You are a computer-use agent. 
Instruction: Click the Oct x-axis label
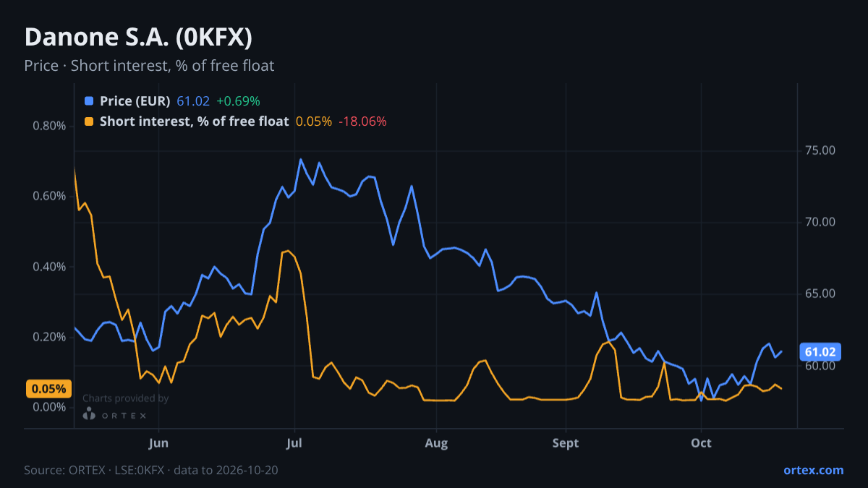tap(701, 442)
